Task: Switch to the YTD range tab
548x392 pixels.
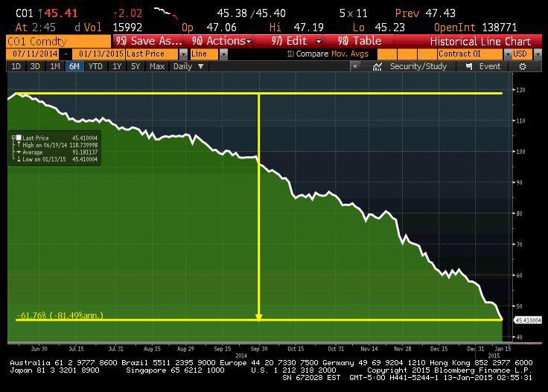Action: [x=95, y=66]
